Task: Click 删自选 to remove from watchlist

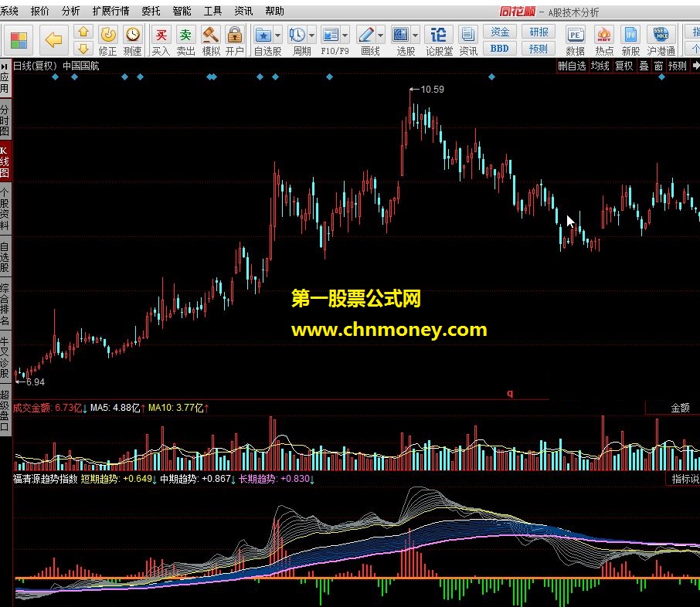Action: [572, 66]
